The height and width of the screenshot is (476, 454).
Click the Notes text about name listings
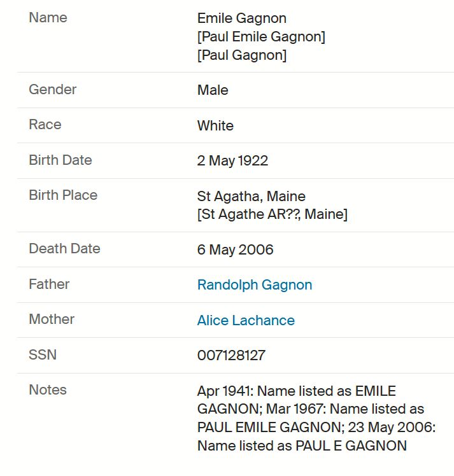click(316, 418)
